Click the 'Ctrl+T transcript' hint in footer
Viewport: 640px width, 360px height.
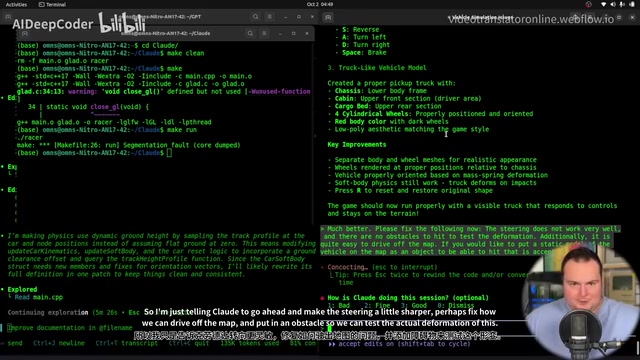coord(127,343)
